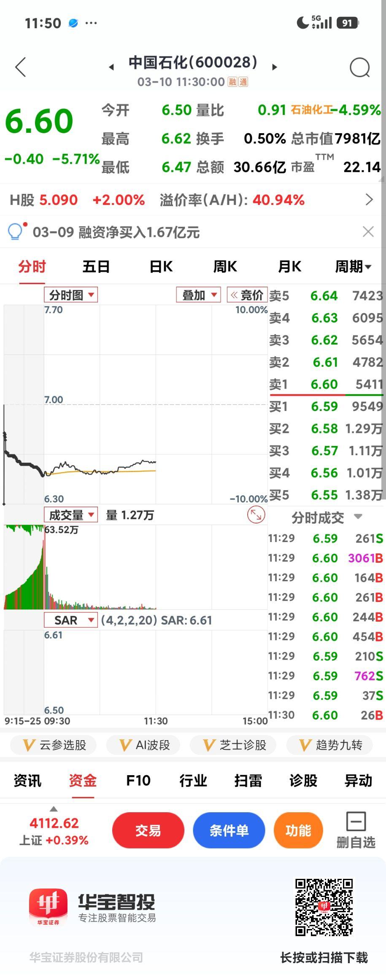Open 趋势九转 tool

tap(330, 745)
